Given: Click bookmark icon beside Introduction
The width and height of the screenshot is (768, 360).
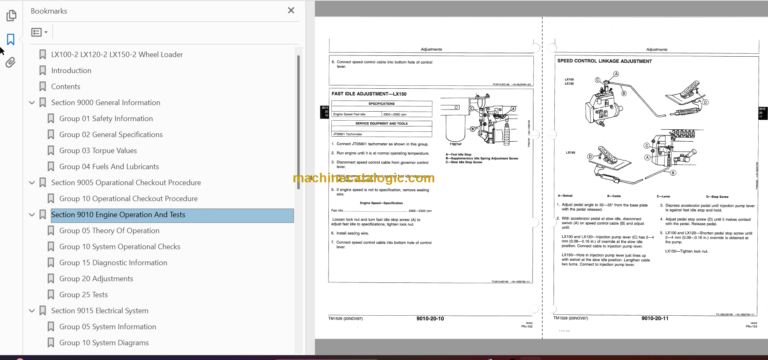Looking at the screenshot, I should tap(43, 71).
